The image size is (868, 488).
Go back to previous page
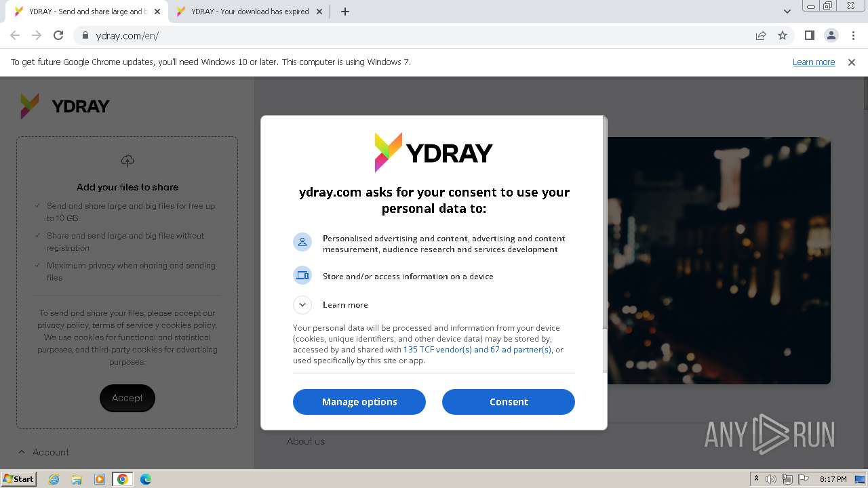coord(15,36)
